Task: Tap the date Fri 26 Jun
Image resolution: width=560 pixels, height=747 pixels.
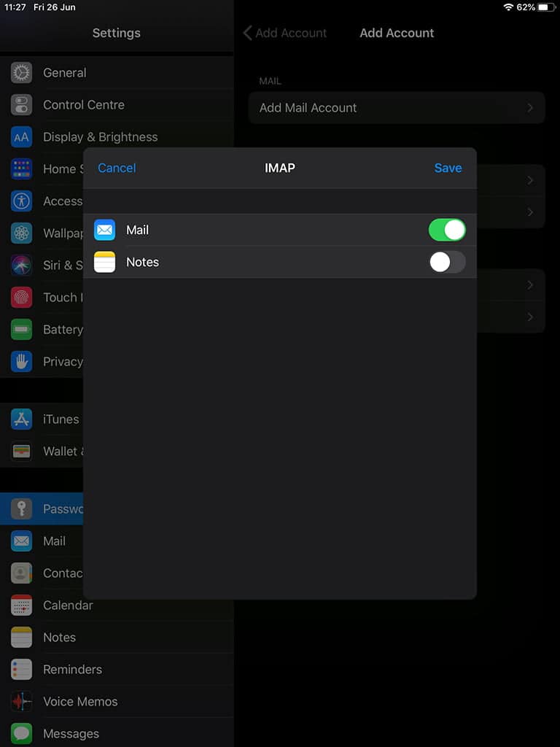Action: pos(54,7)
